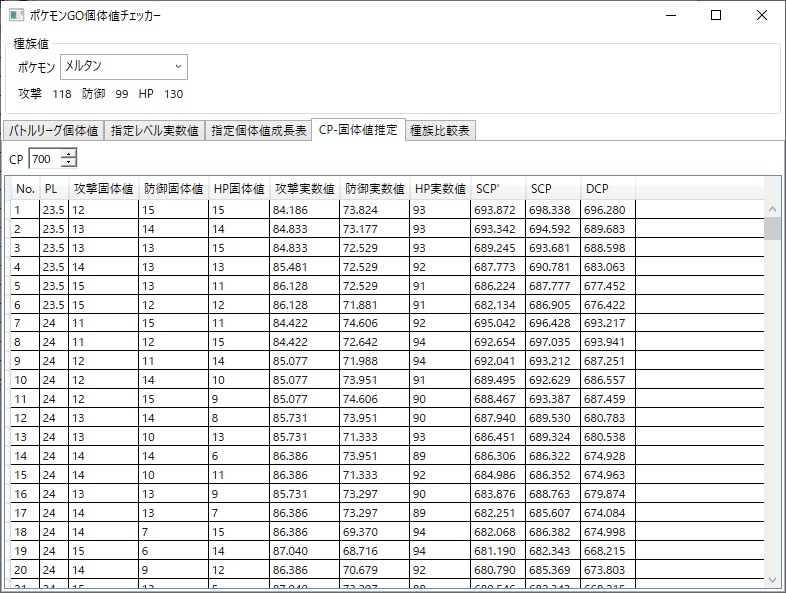Open the 種族比較表 tab
The image size is (786, 593).
[x=440, y=131]
